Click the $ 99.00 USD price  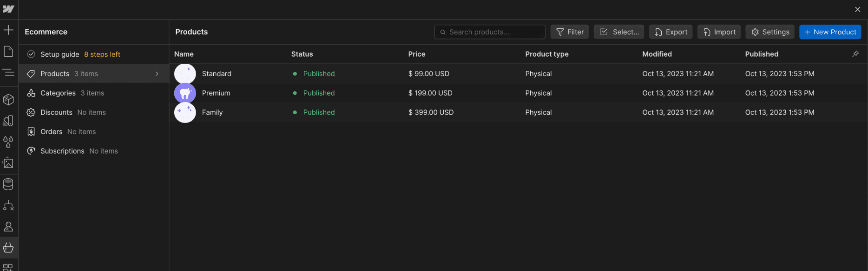click(429, 74)
